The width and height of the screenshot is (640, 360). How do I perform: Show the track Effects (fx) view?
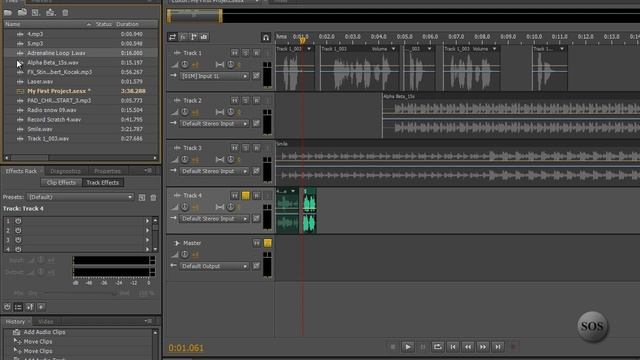pos(183,37)
